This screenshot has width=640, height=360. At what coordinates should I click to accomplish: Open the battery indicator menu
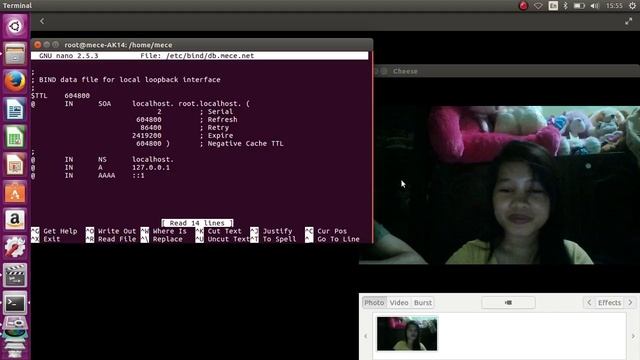[x=579, y=6]
